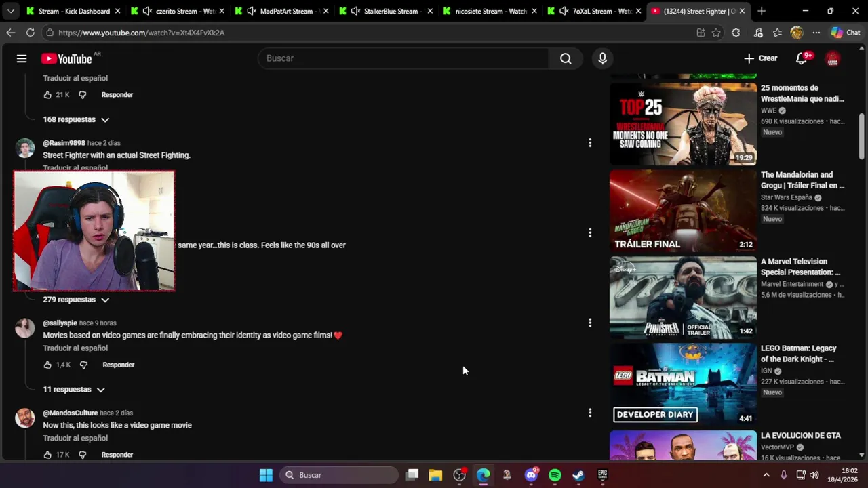Dislike the @sallyspie comment
868x488 pixels.
pyautogui.click(x=83, y=365)
